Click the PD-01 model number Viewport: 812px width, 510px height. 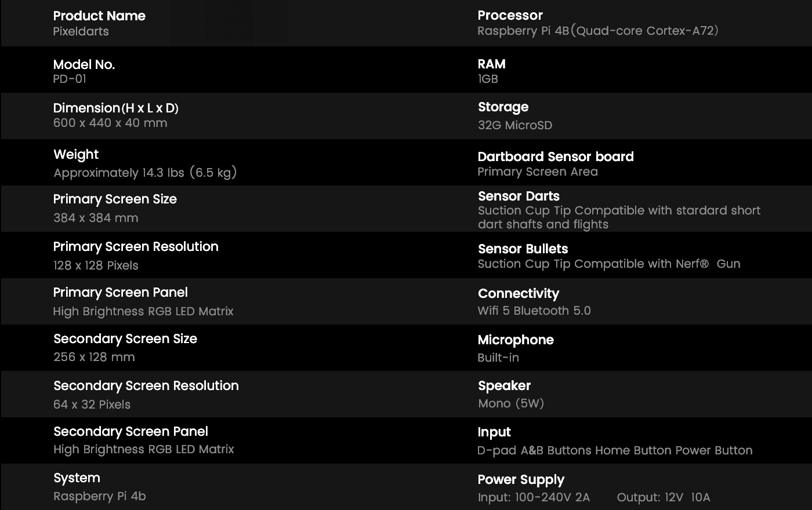[x=70, y=79]
